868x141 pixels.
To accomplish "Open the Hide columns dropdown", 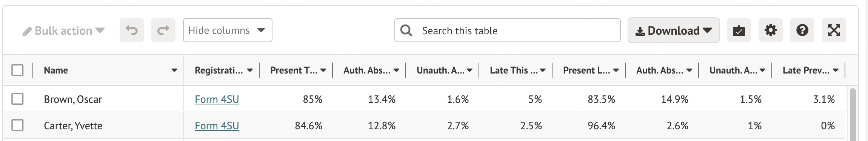I will point(228,30).
